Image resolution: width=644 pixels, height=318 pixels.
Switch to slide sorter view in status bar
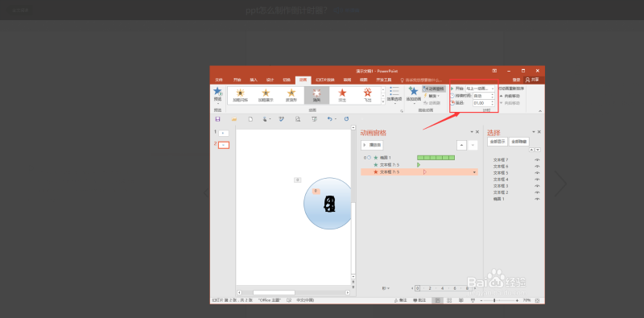point(449,300)
